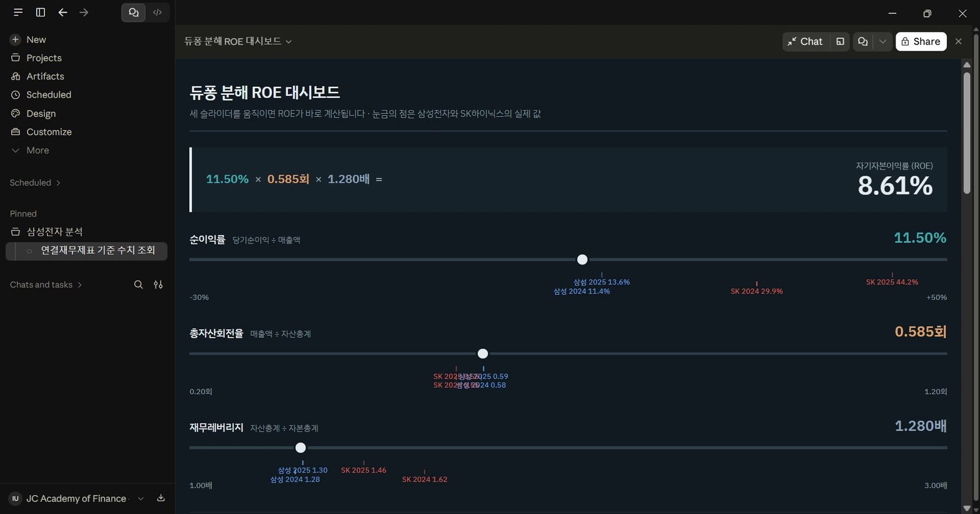Image resolution: width=980 pixels, height=514 pixels.
Task: Select the 연결재무제표 기준 수치 조회 chat
Action: [86, 251]
